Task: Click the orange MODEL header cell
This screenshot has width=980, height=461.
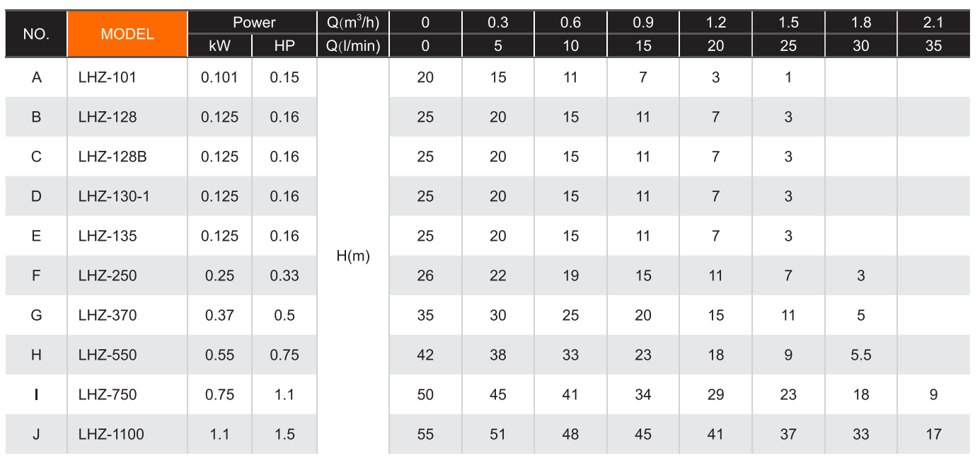Action: coord(127,34)
